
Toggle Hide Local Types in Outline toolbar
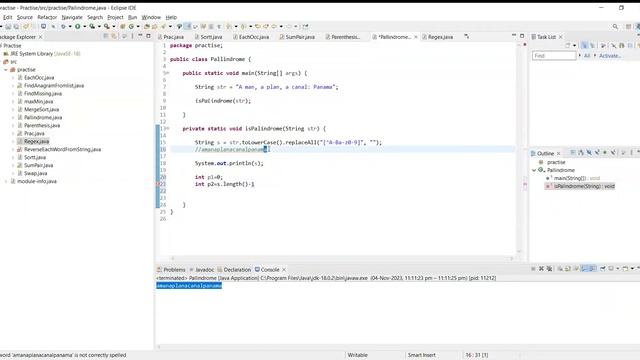(613, 153)
